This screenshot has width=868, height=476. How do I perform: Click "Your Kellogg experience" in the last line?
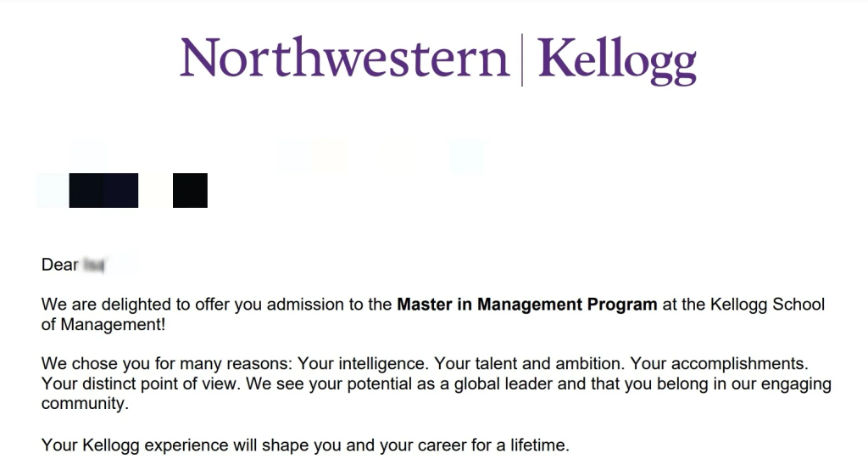pyautogui.click(x=135, y=445)
